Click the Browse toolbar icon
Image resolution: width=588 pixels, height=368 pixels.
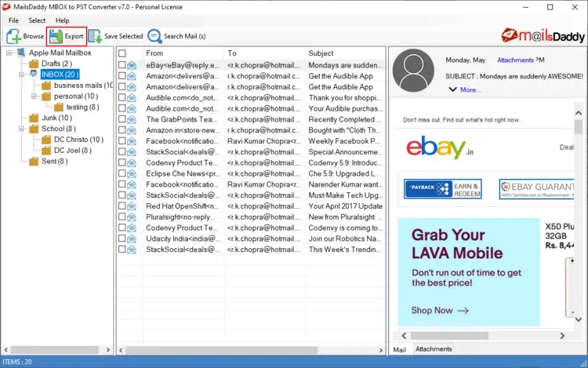(13, 36)
